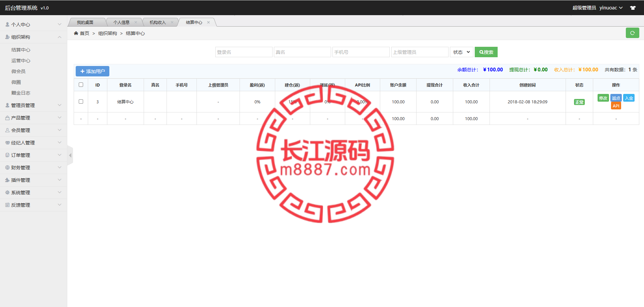The image size is (644, 307).
Task: Click the 账户余额 column header
Action: point(398,85)
